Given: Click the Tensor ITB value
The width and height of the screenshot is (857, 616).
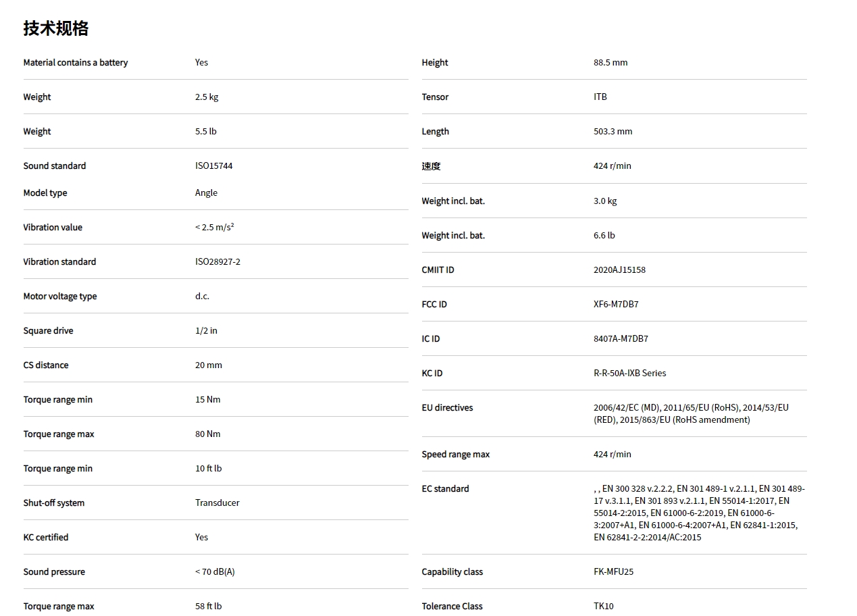Looking at the screenshot, I should pos(600,97).
